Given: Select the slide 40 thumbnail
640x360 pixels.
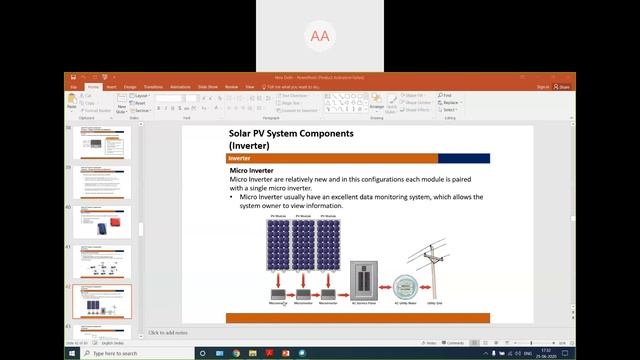Looking at the screenshot, I should coord(102,222).
